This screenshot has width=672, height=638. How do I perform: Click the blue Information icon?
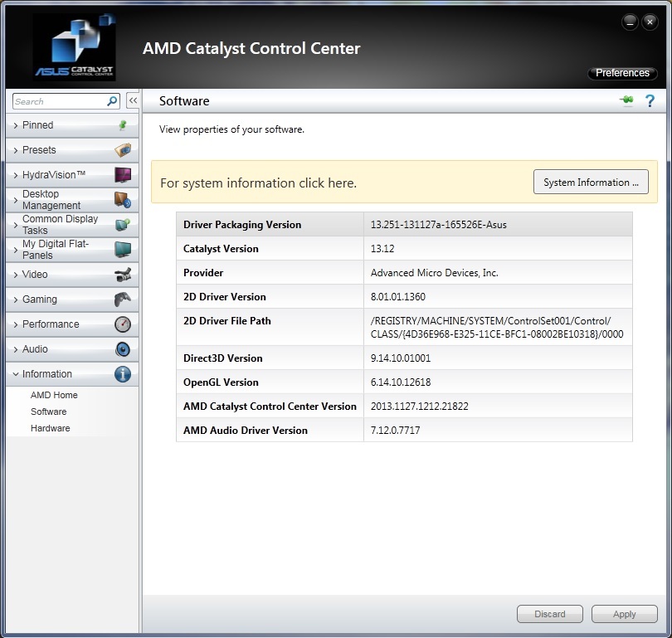(123, 373)
